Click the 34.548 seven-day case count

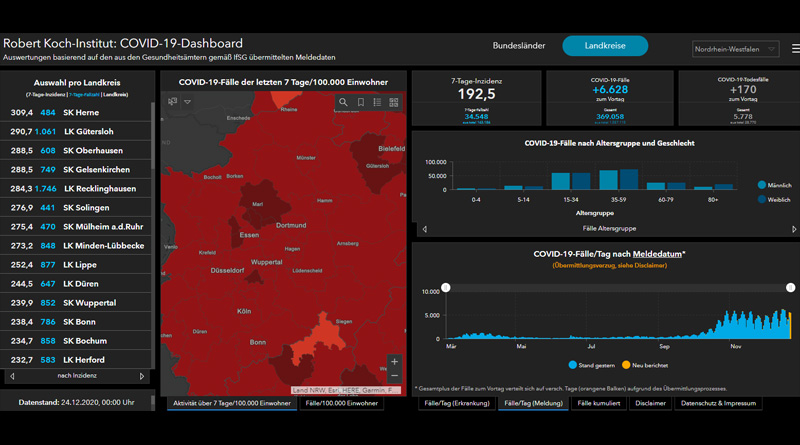(x=476, y=117)
